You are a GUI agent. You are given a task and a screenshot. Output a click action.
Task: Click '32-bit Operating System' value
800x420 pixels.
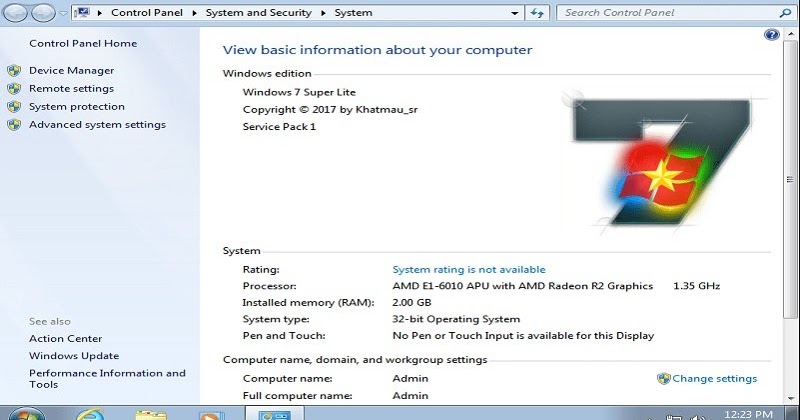(x=456, y=319)
